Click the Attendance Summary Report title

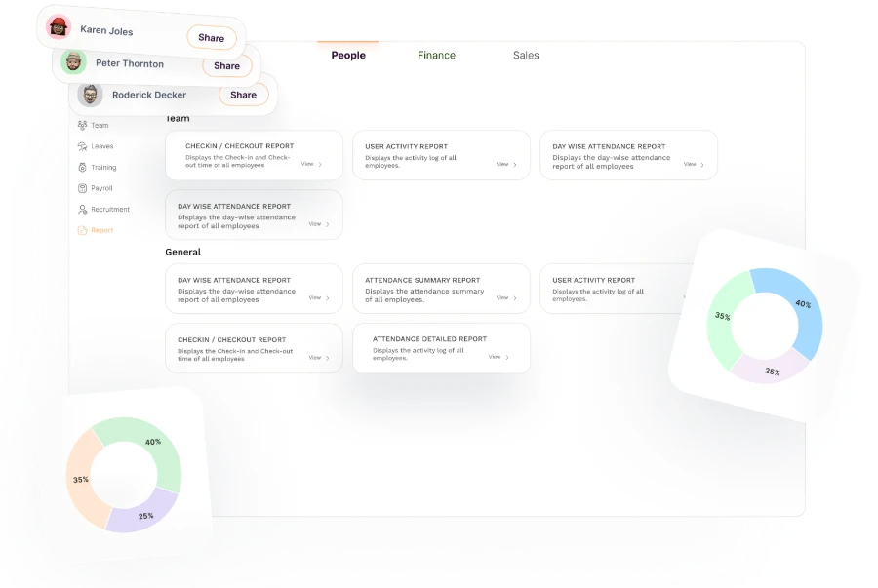tap(422, 280)
